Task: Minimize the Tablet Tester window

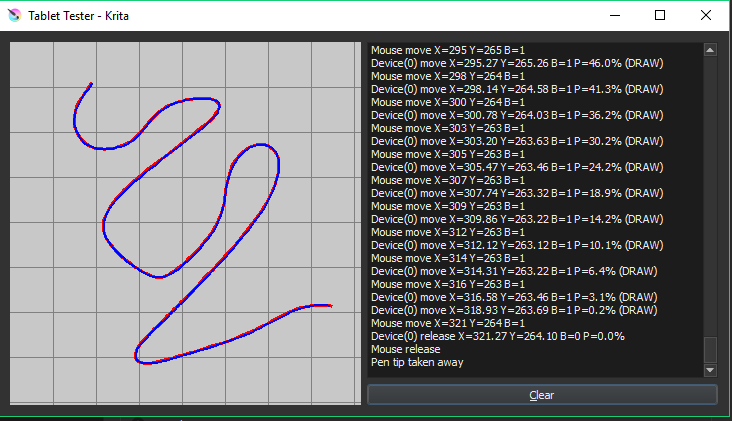Action: click(x=615, y=15)
